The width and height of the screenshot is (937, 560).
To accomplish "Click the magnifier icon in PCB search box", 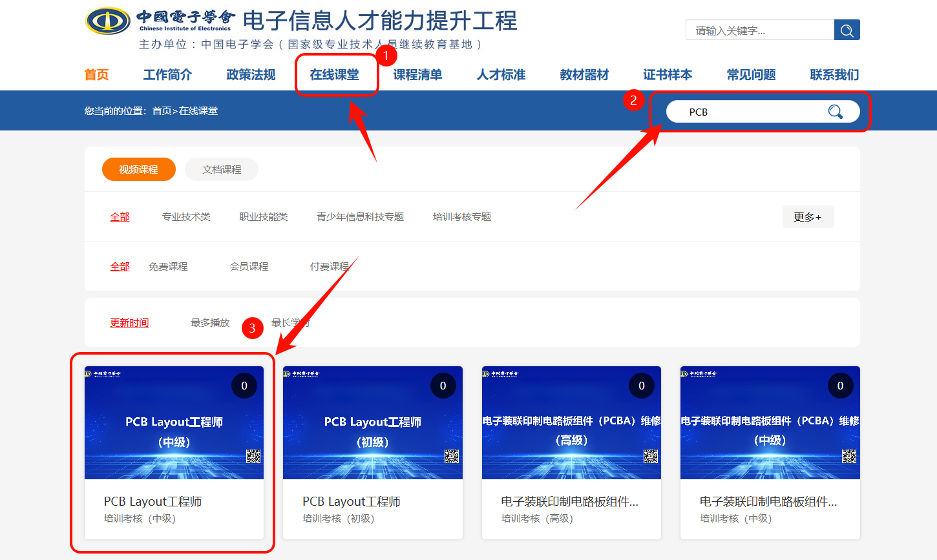I will [x=835, y=112].
